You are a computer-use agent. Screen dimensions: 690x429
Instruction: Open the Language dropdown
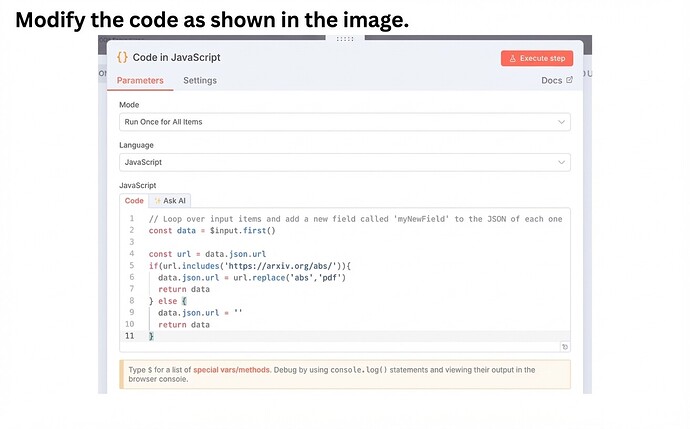344,162
